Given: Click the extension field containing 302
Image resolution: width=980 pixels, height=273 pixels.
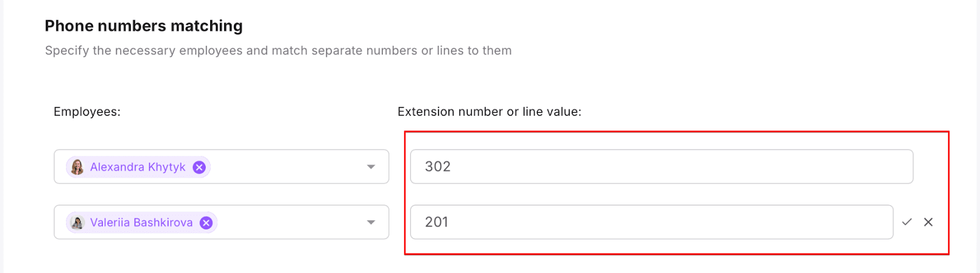Looking at the screenshot, I should tap(661, 166).
